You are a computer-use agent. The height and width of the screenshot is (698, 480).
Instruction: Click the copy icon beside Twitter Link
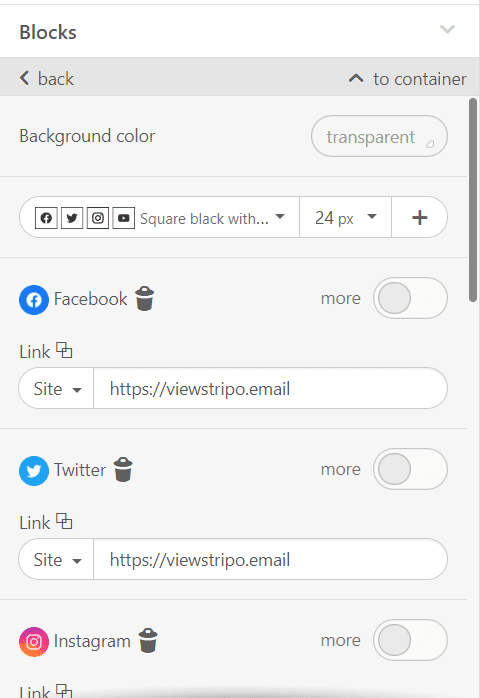click(x=64, y=521)
